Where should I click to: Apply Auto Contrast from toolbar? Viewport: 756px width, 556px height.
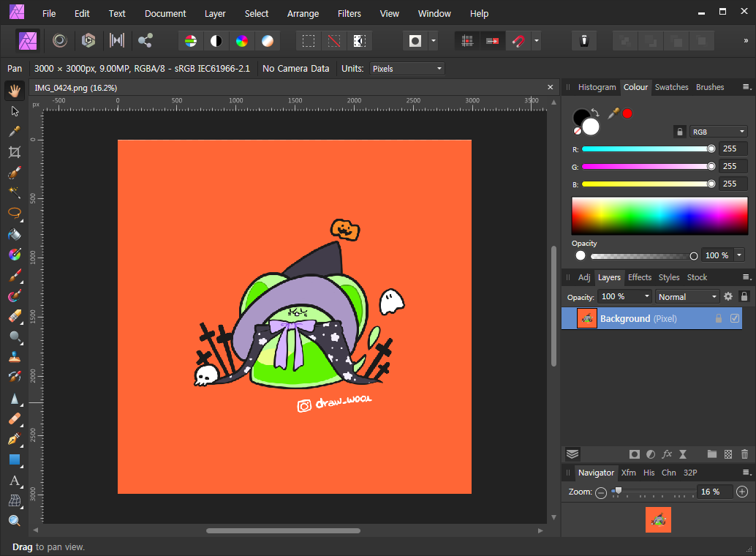tap(216, 41)
